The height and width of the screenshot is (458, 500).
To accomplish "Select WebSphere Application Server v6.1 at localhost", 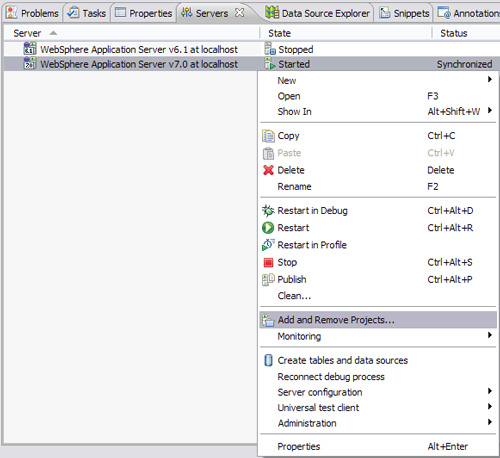I will (x=139, y=49).
